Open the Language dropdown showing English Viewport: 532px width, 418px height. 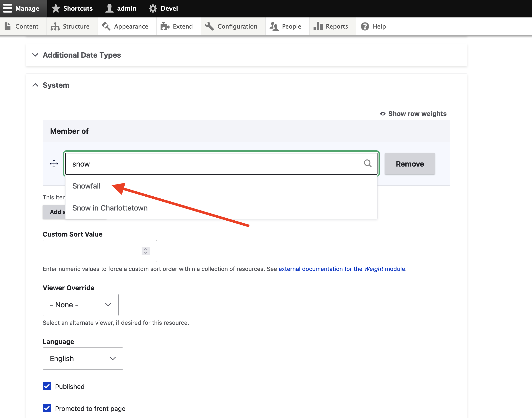(x=83, y=358)
